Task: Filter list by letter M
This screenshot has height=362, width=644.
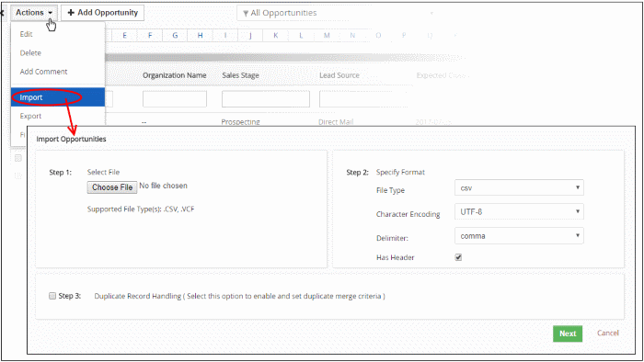Action: [x=327, y=35]
